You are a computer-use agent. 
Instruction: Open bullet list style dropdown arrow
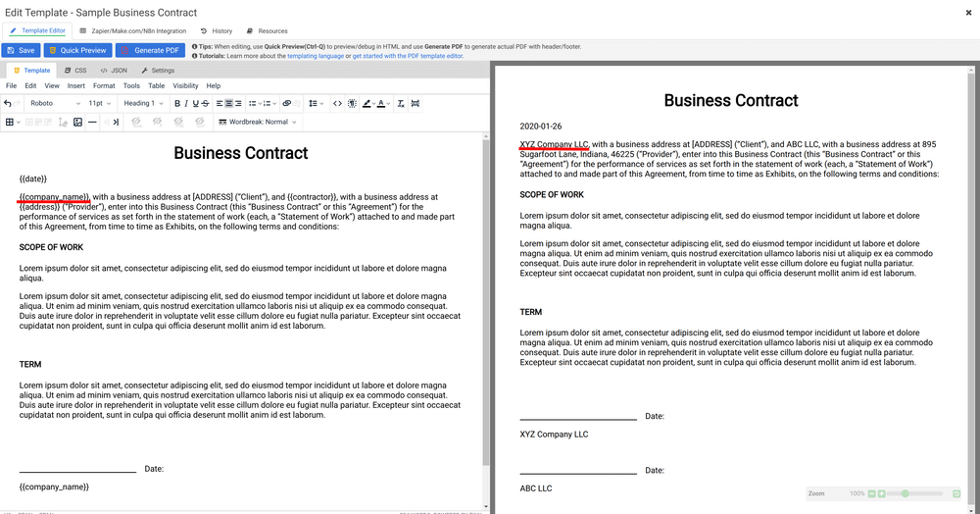pyautogui.click(x=259, y=103)
